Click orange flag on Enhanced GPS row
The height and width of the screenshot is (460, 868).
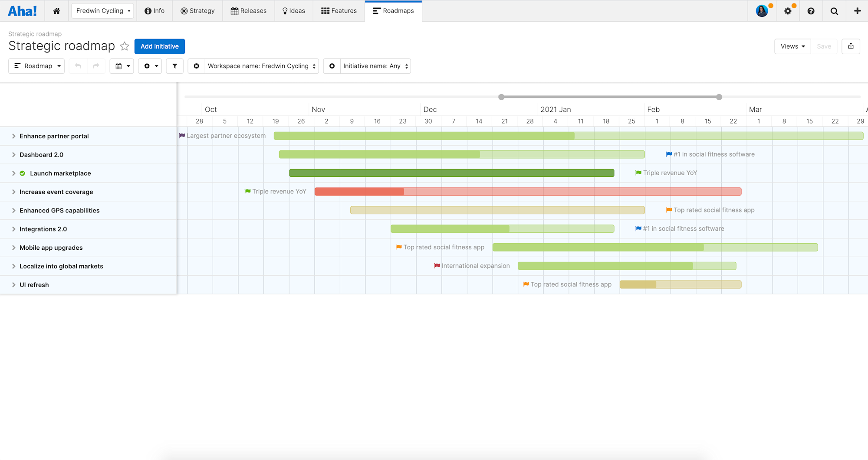(x=669, y=210)
